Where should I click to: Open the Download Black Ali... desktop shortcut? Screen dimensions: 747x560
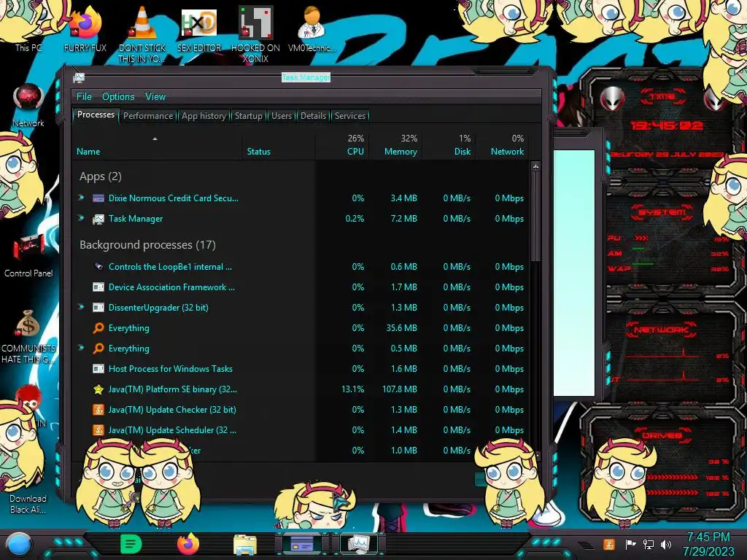[x=28, y=504]
